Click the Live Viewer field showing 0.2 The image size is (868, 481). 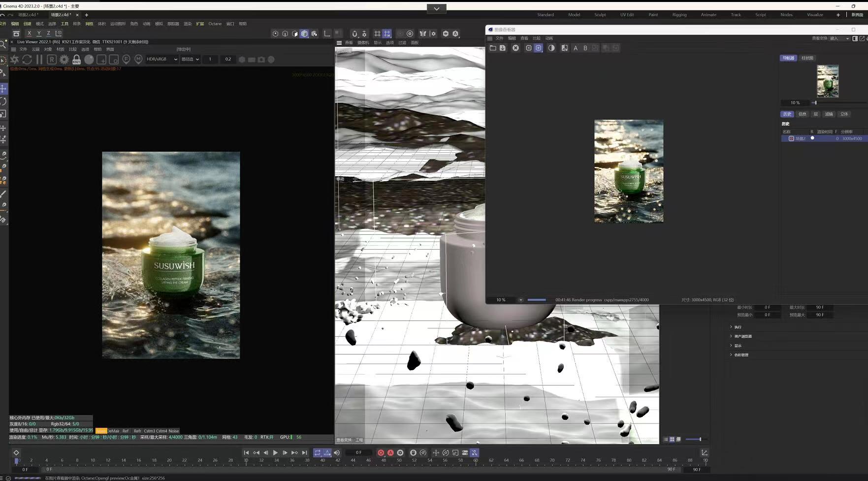point(228,59)
